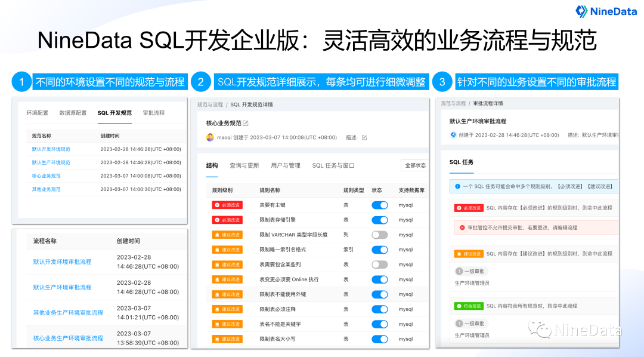Toggle the 限制表必须注释 rule switch
The image size is (644, 357).
click(379, 309)
